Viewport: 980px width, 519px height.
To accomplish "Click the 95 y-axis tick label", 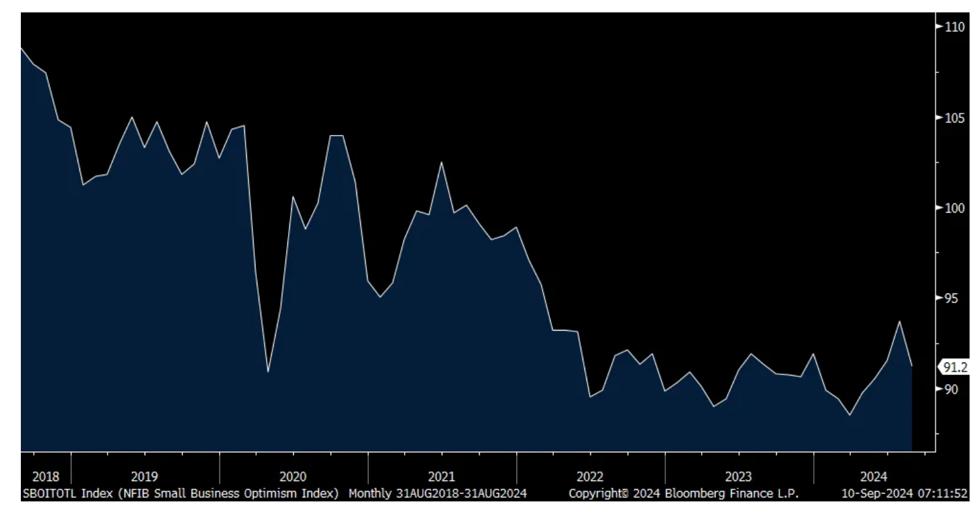I will click(x=949, y=299).
